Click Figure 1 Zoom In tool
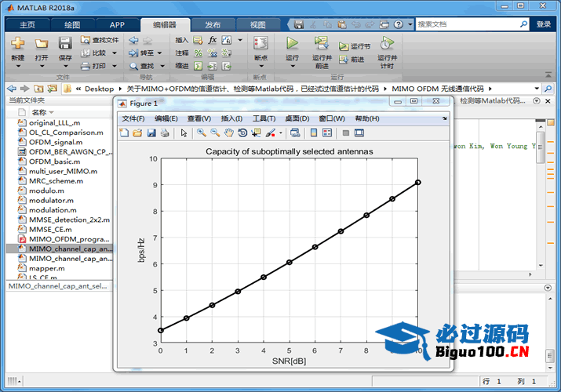Screen dimensions: 561x392 coord(202,133)
